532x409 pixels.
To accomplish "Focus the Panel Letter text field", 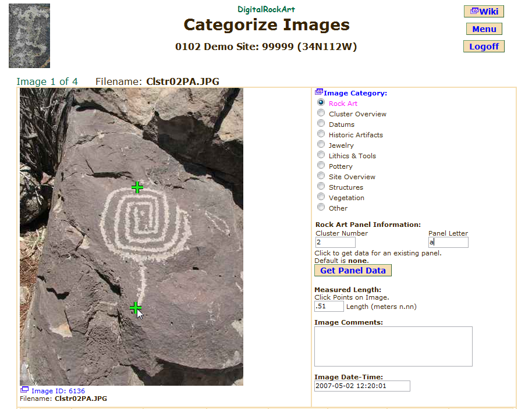I will [448, 242].
